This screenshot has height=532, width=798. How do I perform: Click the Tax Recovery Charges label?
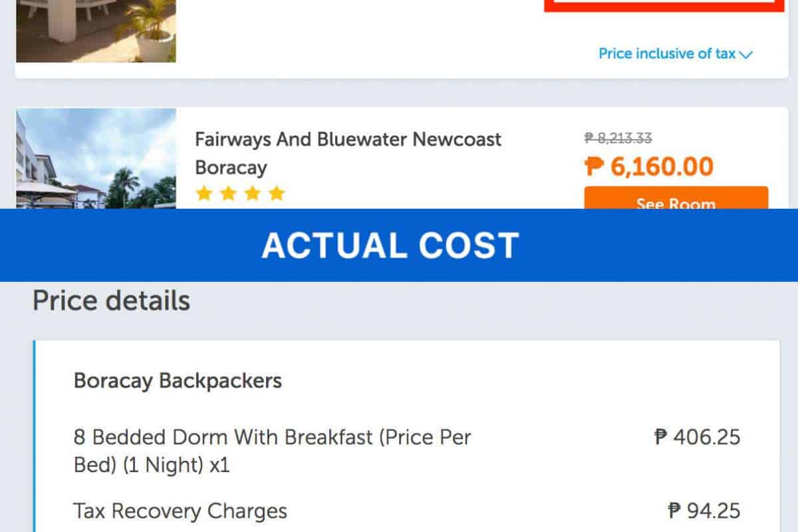click(x=180, y=511)
